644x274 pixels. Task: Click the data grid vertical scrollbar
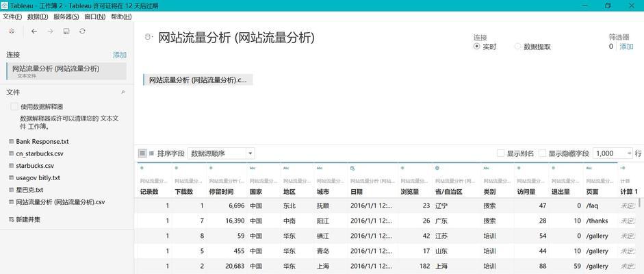[x=639, y=203]
